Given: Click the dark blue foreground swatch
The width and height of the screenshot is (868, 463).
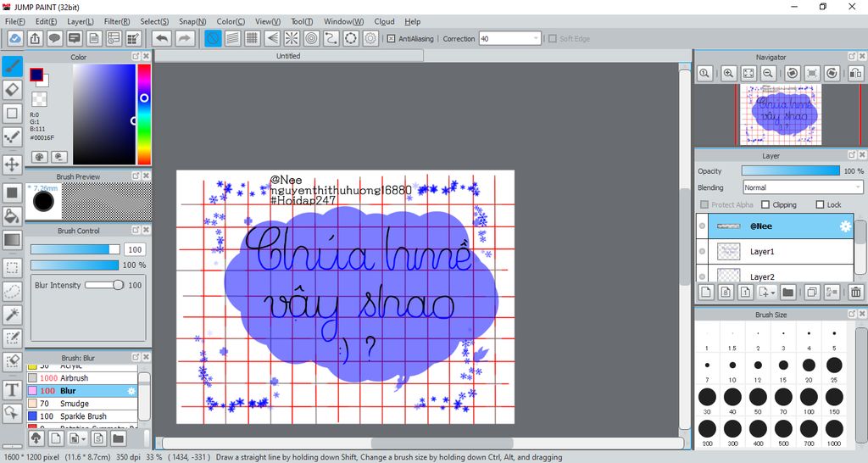Looking at the screenshot, I should [x=36, y=75].
